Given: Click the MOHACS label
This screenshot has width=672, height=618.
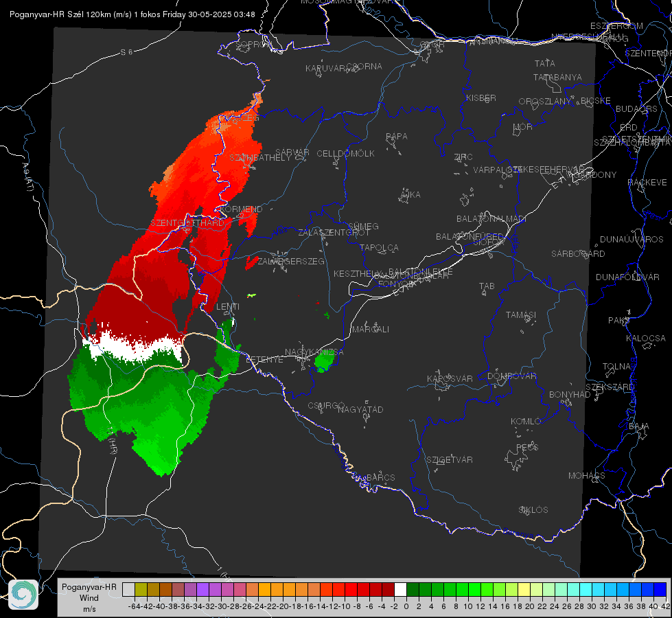Looking at the screenshot, I should (586, 476).
